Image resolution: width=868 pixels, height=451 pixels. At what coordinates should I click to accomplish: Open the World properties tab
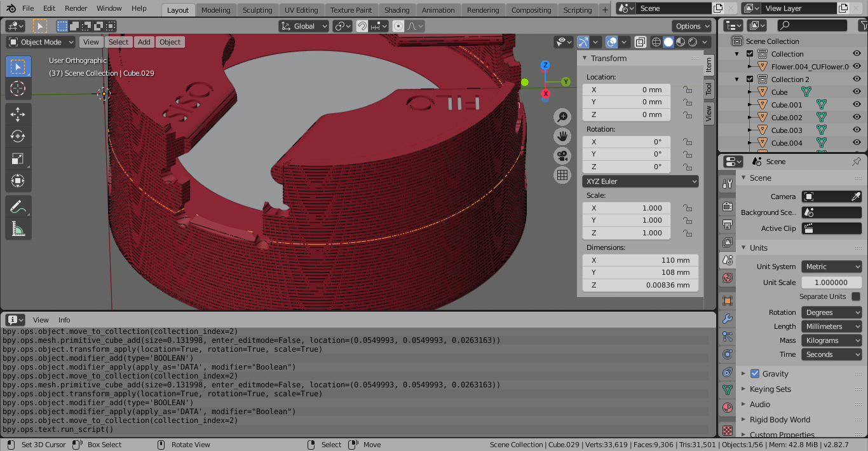(x=728, y=278)
